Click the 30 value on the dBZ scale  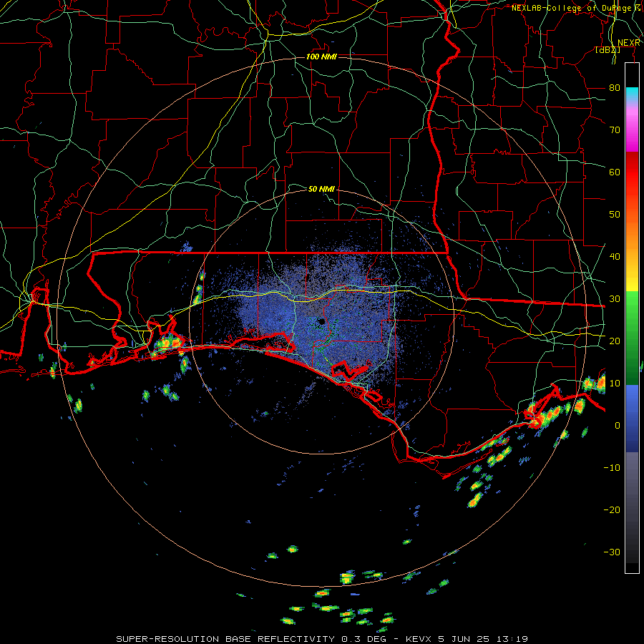(615, 298)
